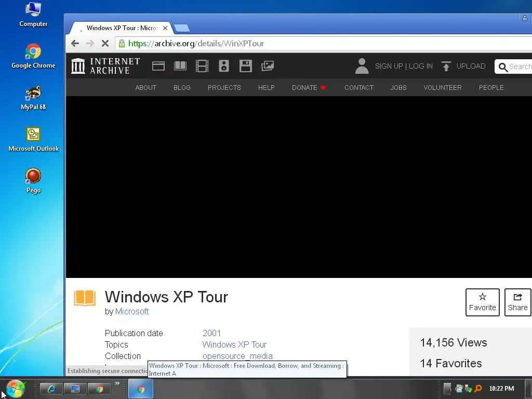Open the Microsoft Outlook desktop shortcut
532x399 pixels.
(33, 139)
